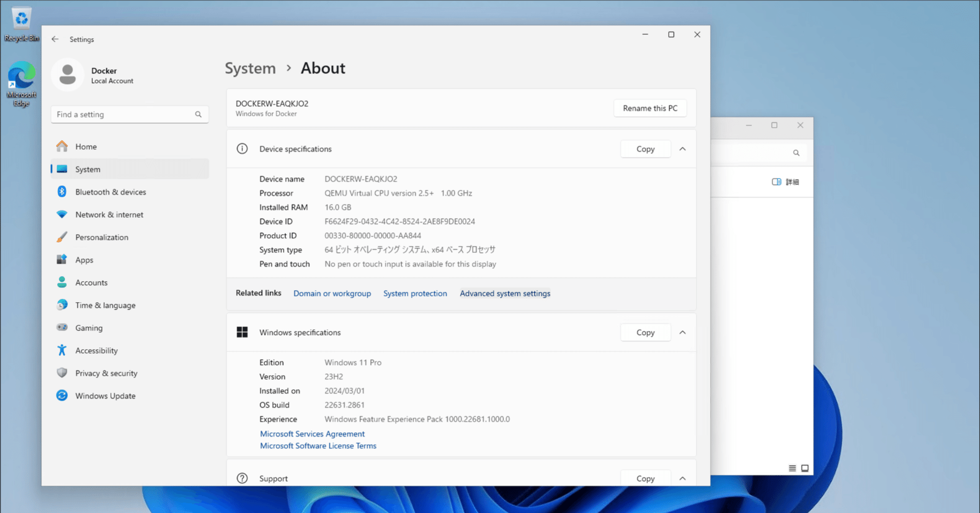This screenshot has height=513, width=980.
Task: Go back using Settings back arrow
Action: click(55, 39)
